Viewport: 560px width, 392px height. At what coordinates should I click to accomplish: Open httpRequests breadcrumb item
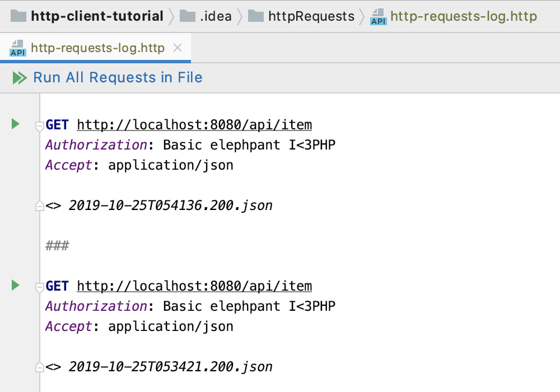(311, 16)
